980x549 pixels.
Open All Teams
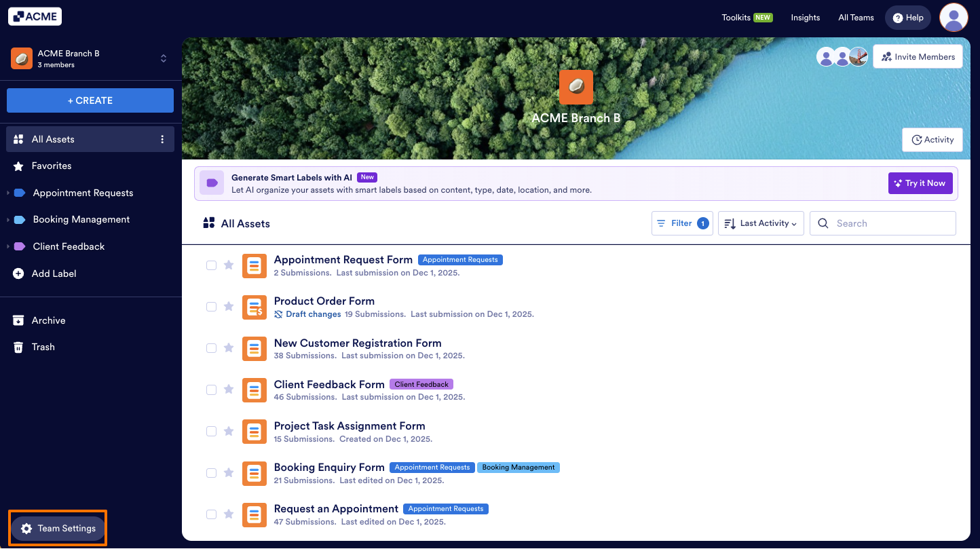coord(856,18)
